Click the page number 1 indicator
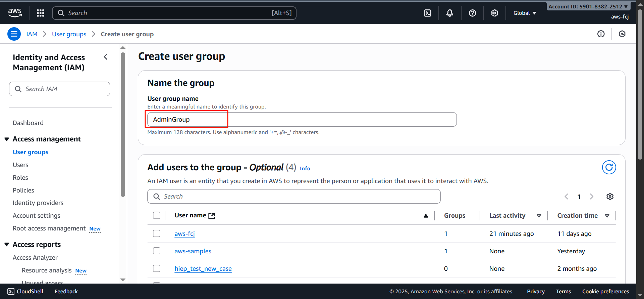Image resolution: width=644 pixels, height=299 pixels. pos(579,197)
